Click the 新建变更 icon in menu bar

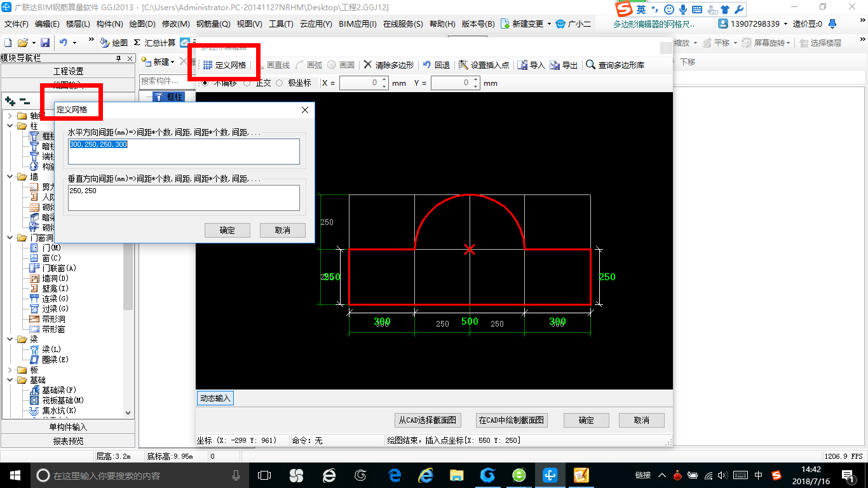point(505,24)
